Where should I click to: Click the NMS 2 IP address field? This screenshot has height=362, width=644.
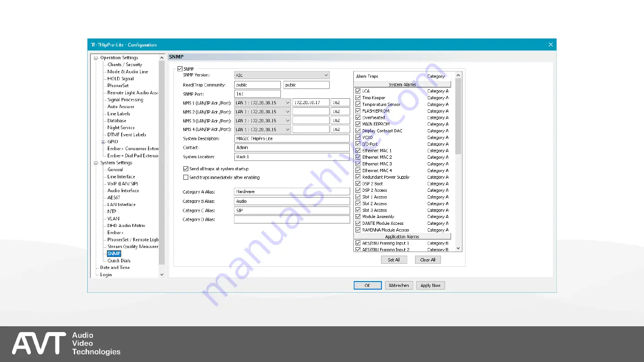311,112
